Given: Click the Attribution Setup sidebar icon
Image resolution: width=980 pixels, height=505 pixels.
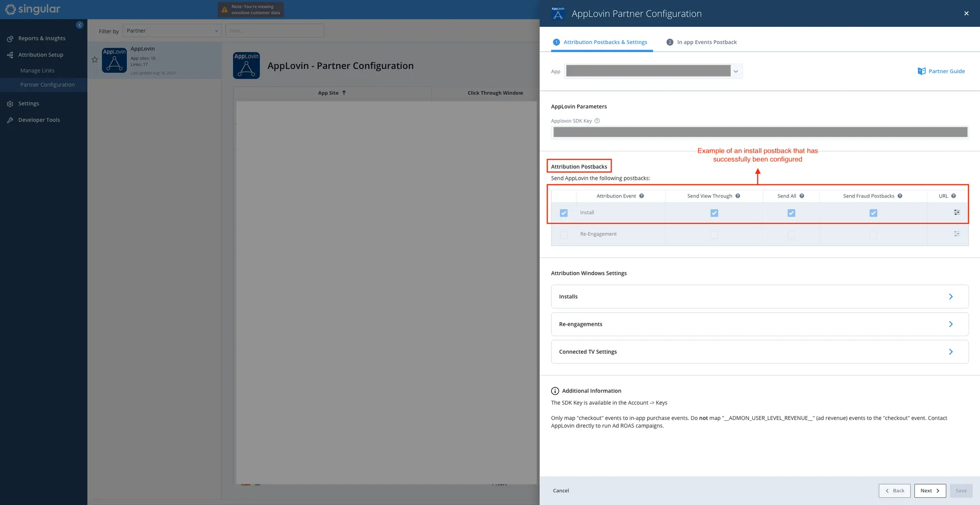Looking at the screenshot, I should (10, 55).
